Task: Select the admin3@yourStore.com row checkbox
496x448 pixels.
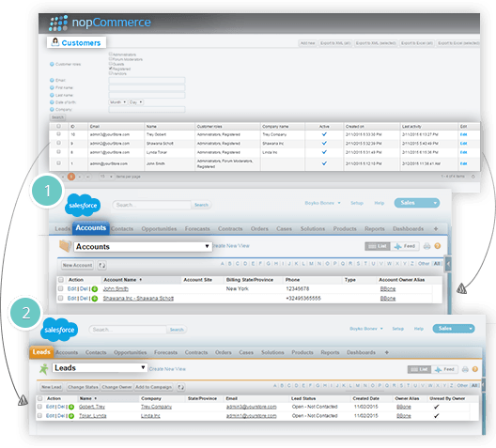Action: click(58, 134)
